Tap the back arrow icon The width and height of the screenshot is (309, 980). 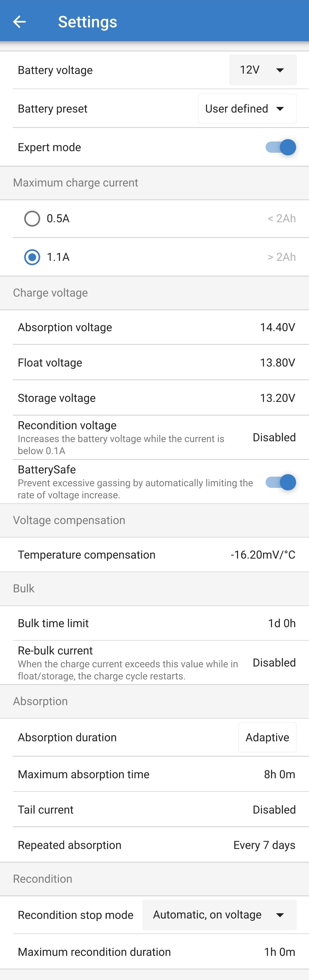(x=19, y=22)
